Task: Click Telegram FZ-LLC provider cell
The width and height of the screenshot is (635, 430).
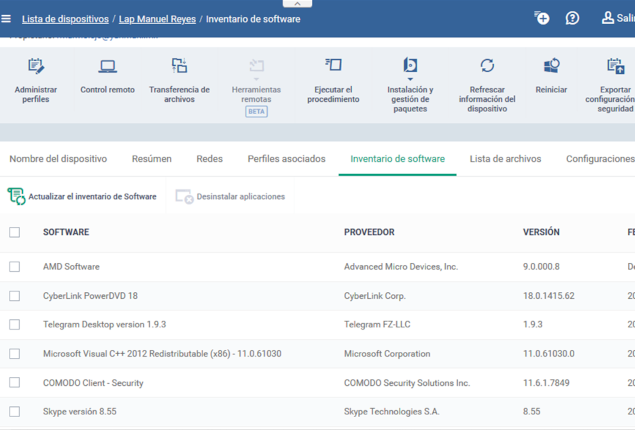Action: point(377,324)
